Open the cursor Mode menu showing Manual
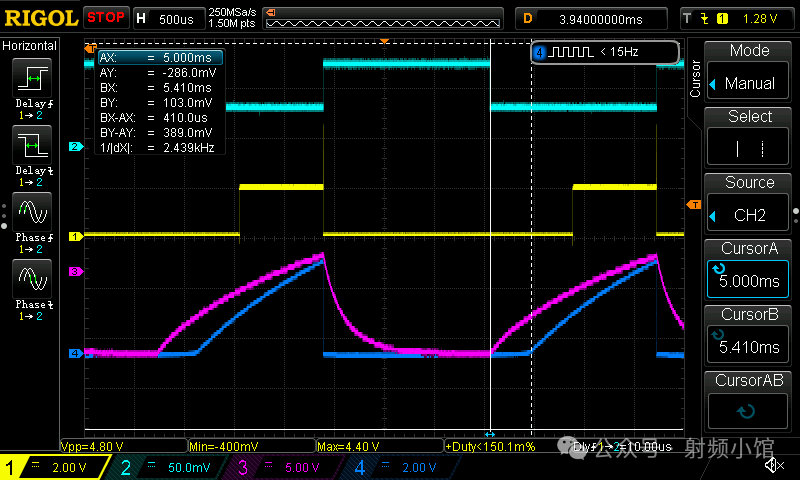800x480 pixels. tap(749, 71)
